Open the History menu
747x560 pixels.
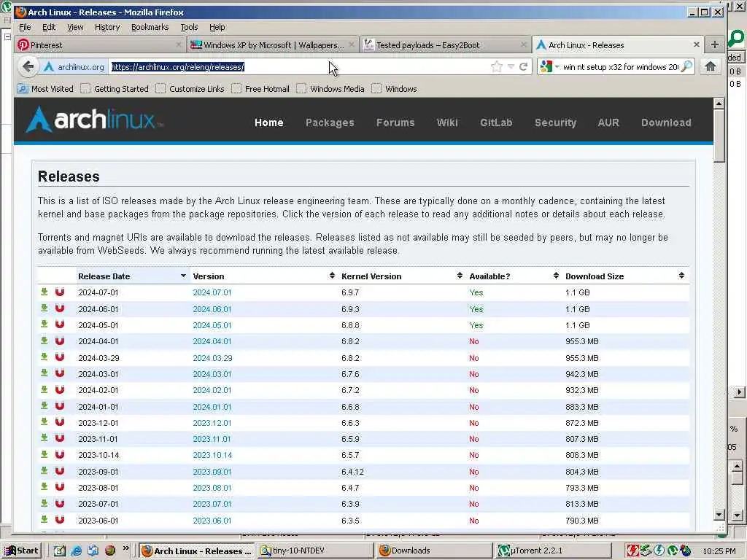107,27
